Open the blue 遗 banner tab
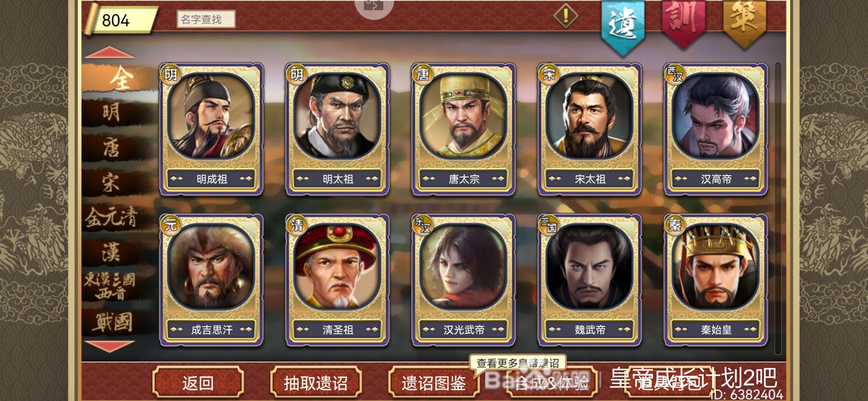868x401 pixels. [623, 26]
